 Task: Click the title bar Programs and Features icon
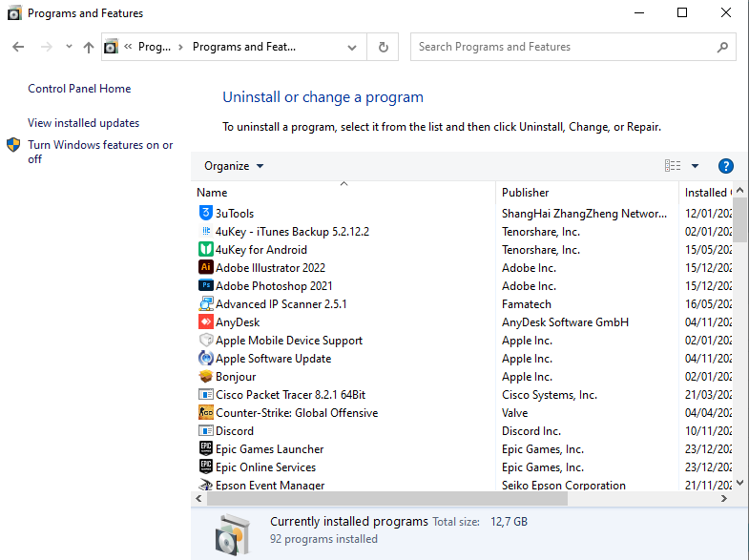point(14,13)
